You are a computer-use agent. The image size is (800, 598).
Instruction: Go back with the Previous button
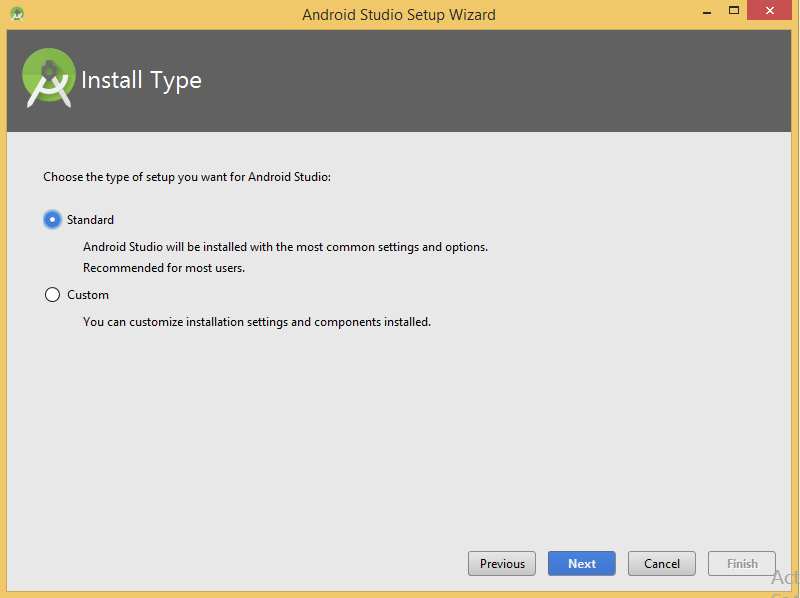tap(502, 564)
